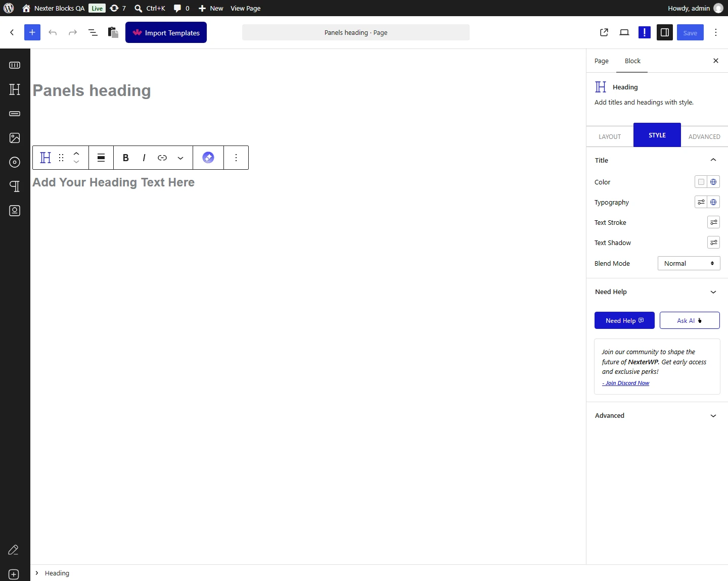The height and width of the screenshot is (581, 728).
Task: Open the text alignment dropdown
Action: [101, 158]
